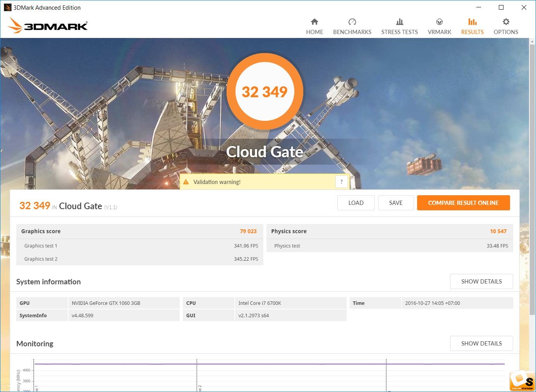Viewport: 536px width, 392px height.
Task: Click the Stress Tests bar chart icon
Action: tap(400, 22)
